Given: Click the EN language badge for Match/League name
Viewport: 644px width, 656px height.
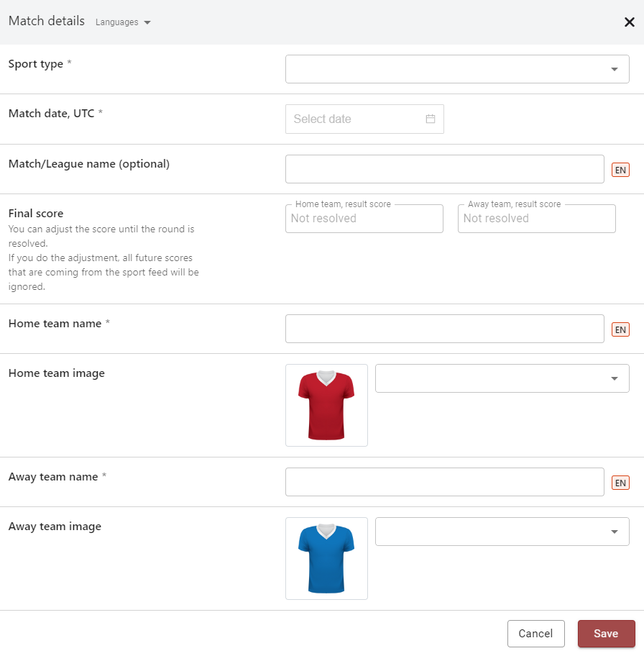Looking at the screenshot, I should 620,170.
